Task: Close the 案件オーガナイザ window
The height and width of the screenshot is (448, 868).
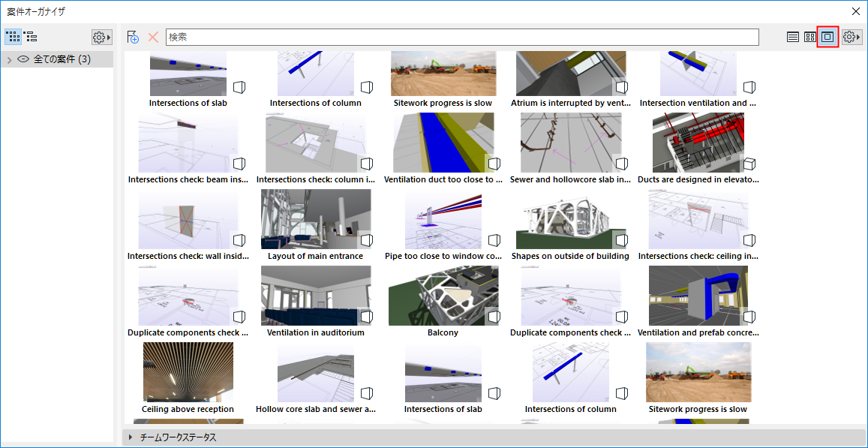Action: click(856, 11)
